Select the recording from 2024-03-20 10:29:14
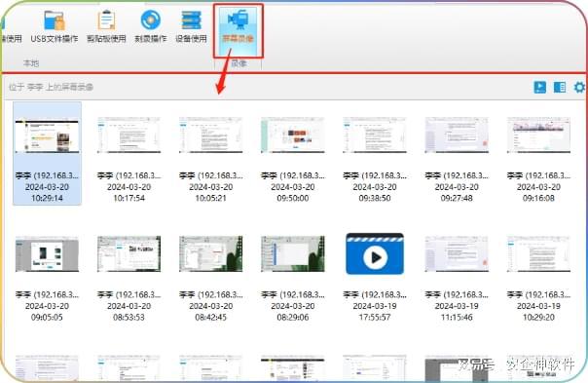 [47, 154]
